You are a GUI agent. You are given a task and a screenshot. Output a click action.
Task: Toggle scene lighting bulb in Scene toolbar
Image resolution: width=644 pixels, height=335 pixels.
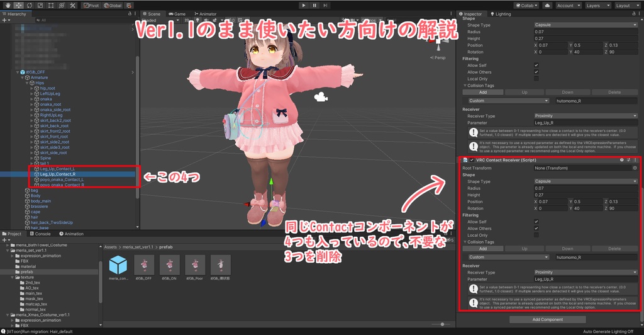coord(197,20)
